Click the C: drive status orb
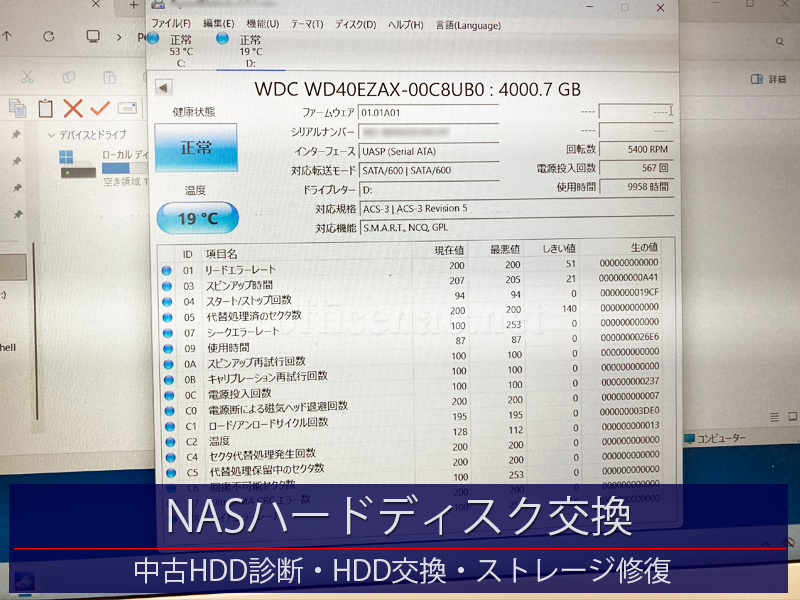This screenshot has height=600, width=800. point(152,39)
